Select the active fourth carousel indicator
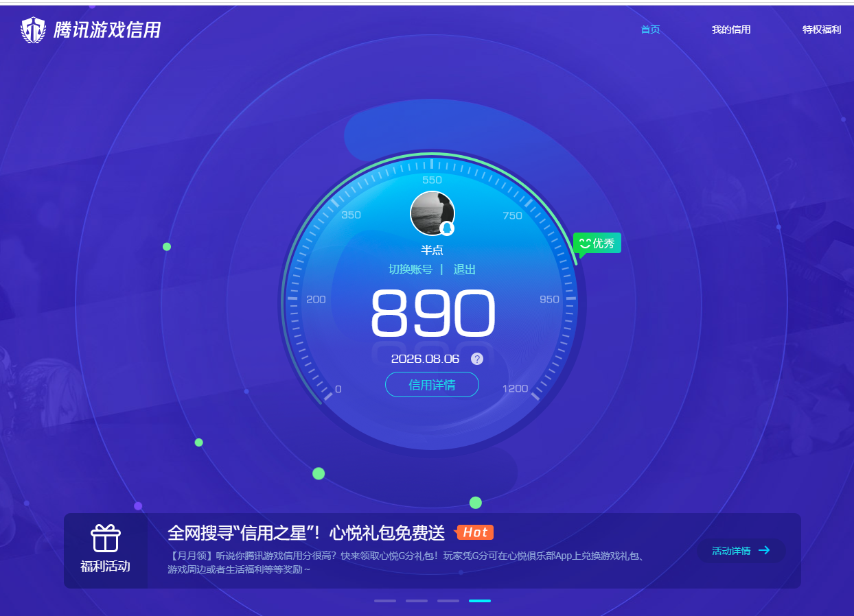854x616 pixels. coord(480,601)
